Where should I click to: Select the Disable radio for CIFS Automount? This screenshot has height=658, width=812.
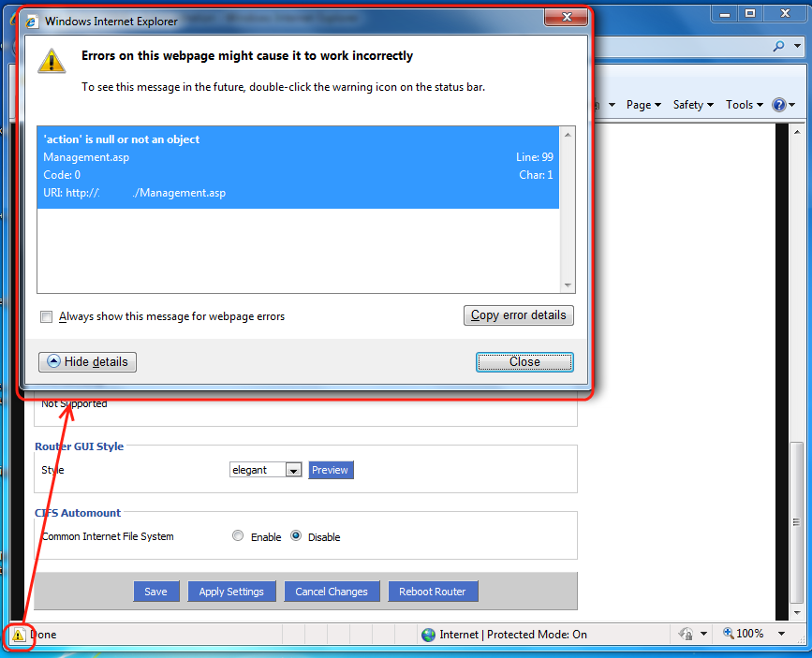(x=296, y=535)
